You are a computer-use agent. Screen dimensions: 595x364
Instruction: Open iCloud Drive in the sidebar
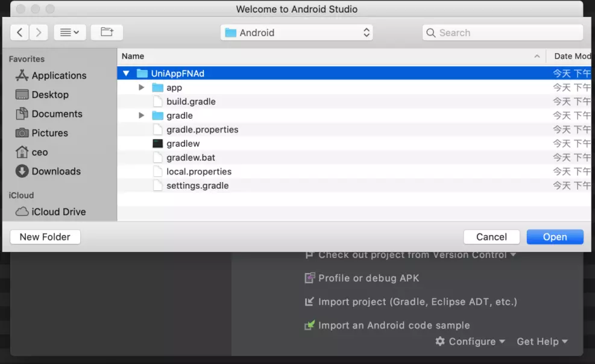(x=58, y=212)
